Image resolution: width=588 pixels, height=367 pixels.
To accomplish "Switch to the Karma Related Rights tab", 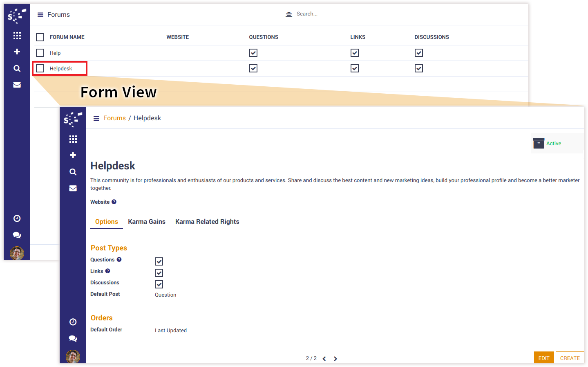I will click(x=207, y=221).
